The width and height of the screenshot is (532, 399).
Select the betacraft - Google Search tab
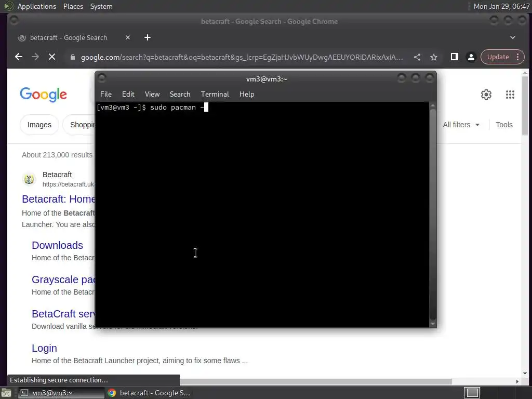point(69,37)
